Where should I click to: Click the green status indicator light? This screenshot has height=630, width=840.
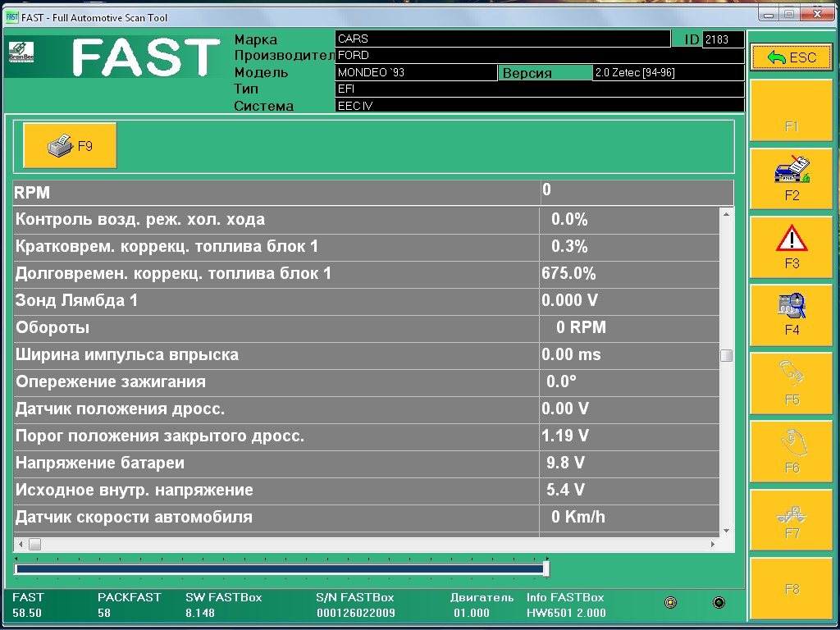pos(719,603)
